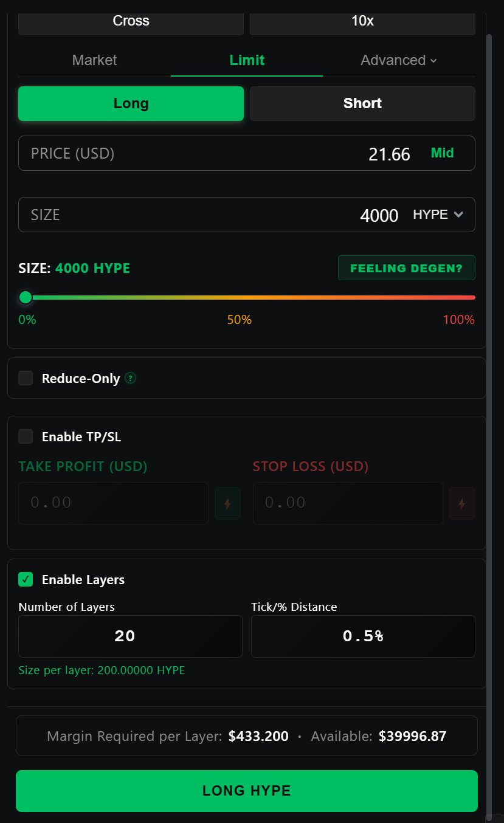The height and width of the screenshot is (823, 504).
Task: Enable the Reduce-Only checkbox
Action: [x=26, y=378]
